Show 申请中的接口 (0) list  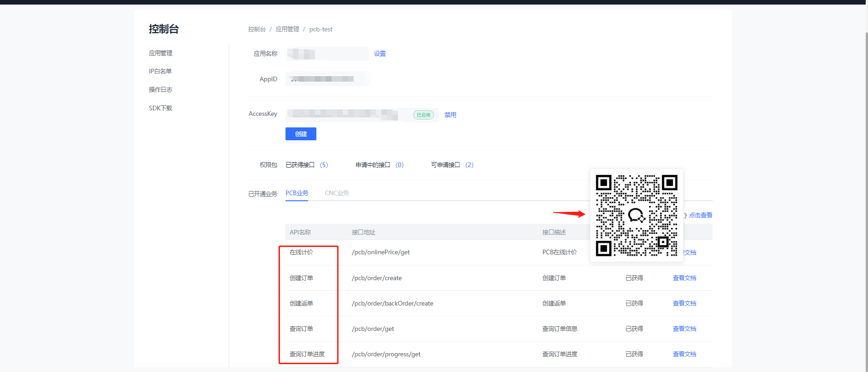[379, 165]
